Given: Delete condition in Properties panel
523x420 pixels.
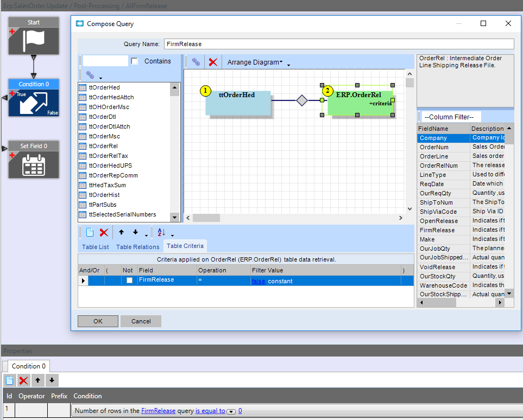Looking at the screenshot, I should (x=24, y=380).
